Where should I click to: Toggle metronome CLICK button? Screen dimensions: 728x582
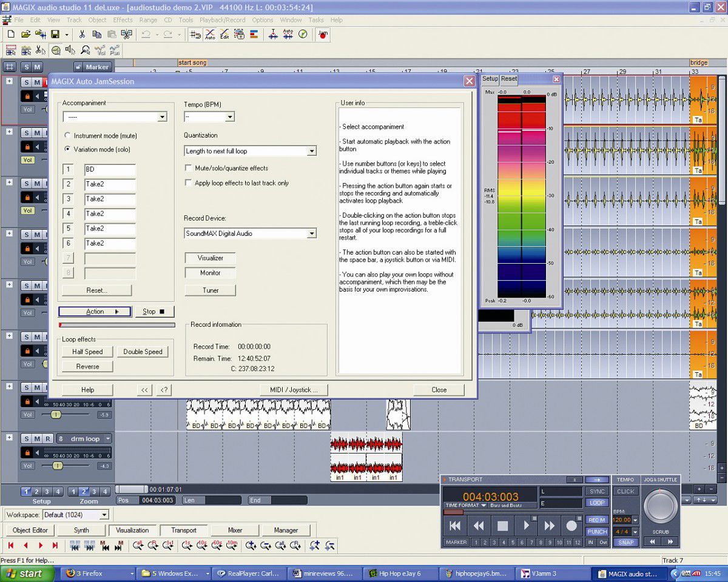tap(625, 492)
